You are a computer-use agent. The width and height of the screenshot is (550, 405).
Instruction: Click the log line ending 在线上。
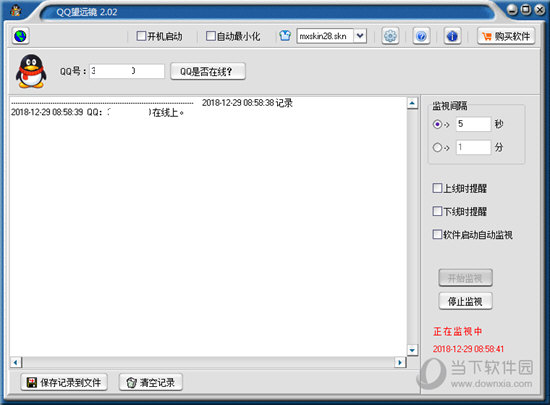(x=98, y=113)
